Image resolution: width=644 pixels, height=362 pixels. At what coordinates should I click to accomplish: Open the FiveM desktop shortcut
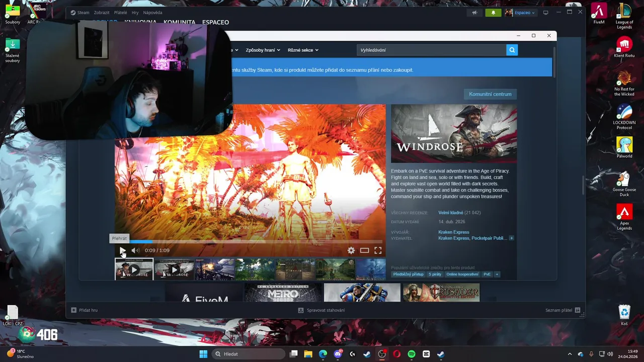coord(599,14)
